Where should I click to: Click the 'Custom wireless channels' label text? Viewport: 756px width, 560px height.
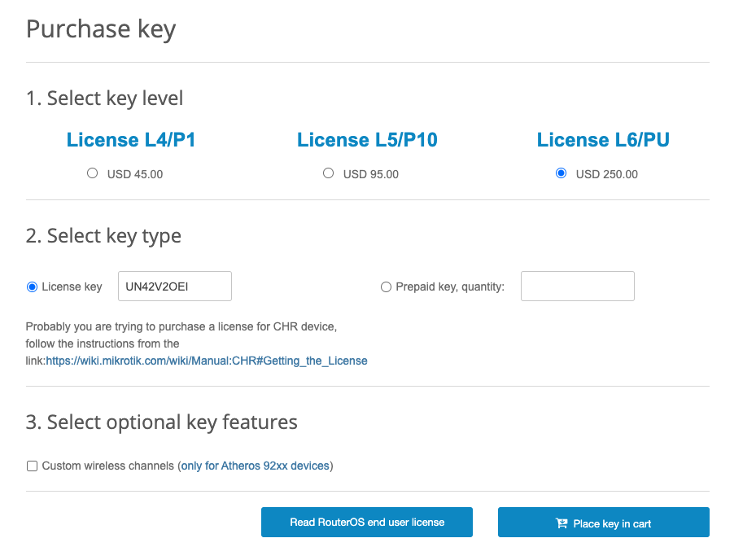point(108,466)
